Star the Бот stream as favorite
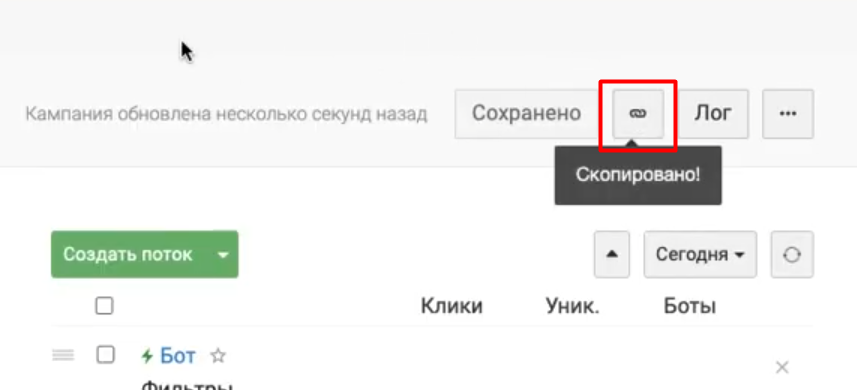The height and width of the screenshot is (390, 857). click(x=218, y=356)
